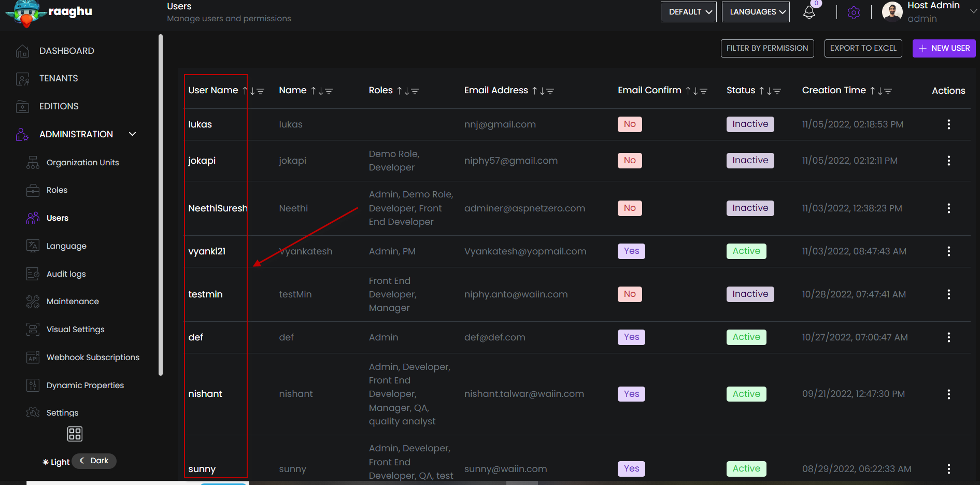Click the NEW USER button
The image size is (980, 485).
pyautogui.click(x=944, y=48)
